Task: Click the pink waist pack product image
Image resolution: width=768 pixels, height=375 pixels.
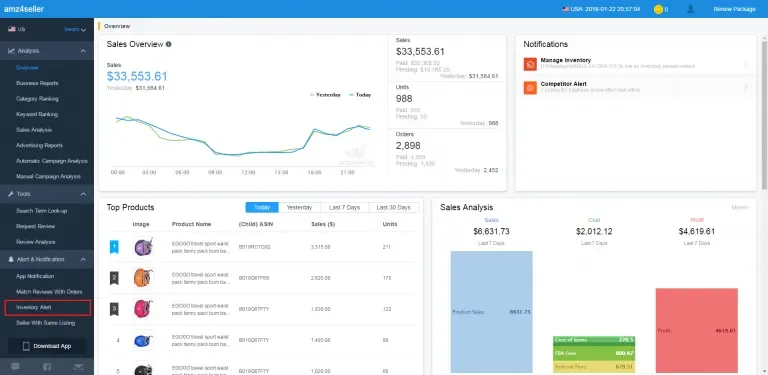Action: tap(143, 309)
